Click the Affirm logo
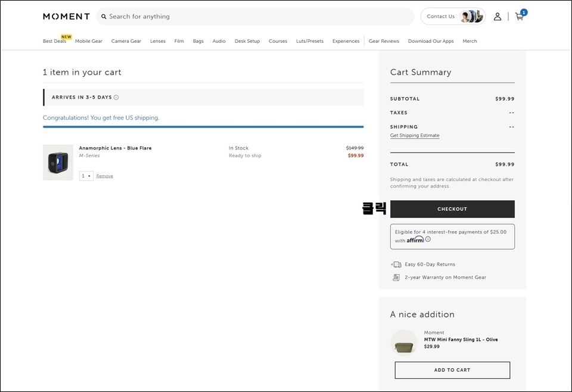Image resolution: width=572 pixels, height=392 pixels. point(415,239)
